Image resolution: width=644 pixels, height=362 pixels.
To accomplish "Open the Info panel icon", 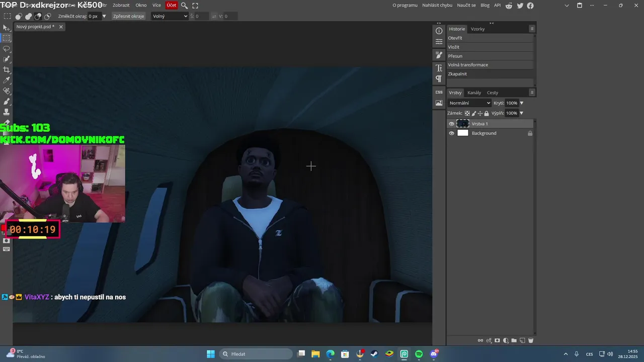I will 439,31.
